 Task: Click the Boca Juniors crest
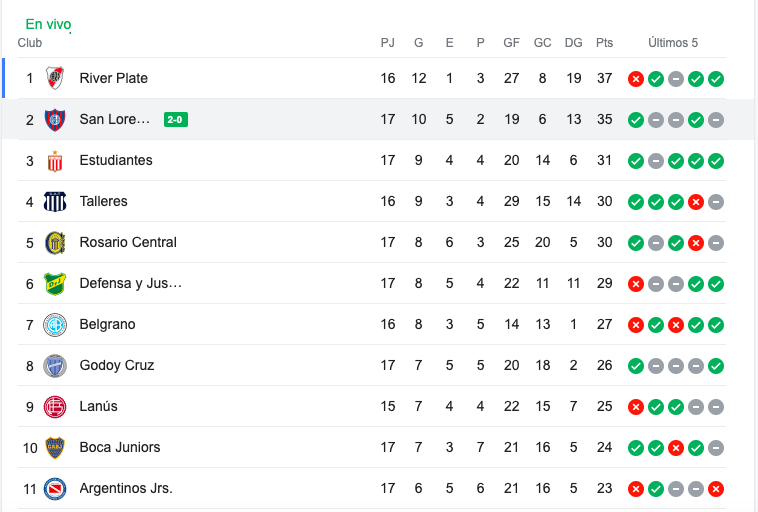[55, 448]
